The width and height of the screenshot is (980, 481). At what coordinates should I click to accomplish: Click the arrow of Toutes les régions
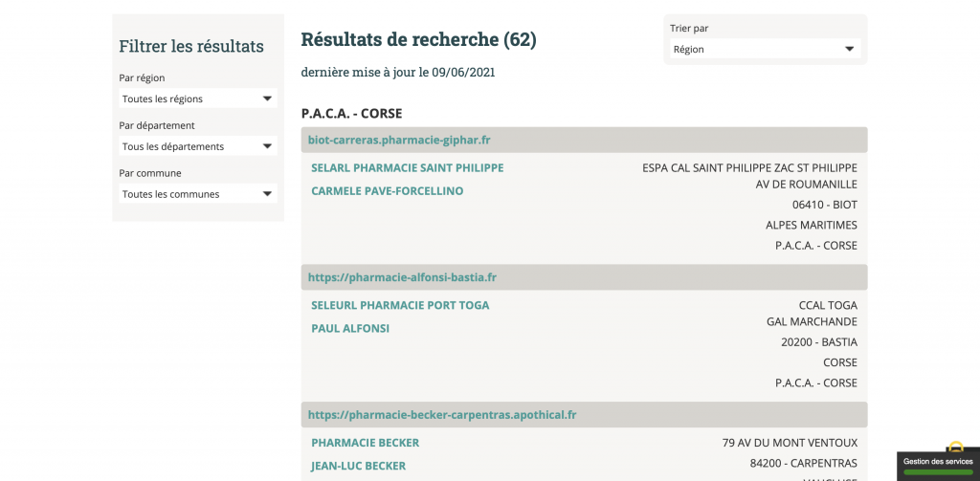267,98
